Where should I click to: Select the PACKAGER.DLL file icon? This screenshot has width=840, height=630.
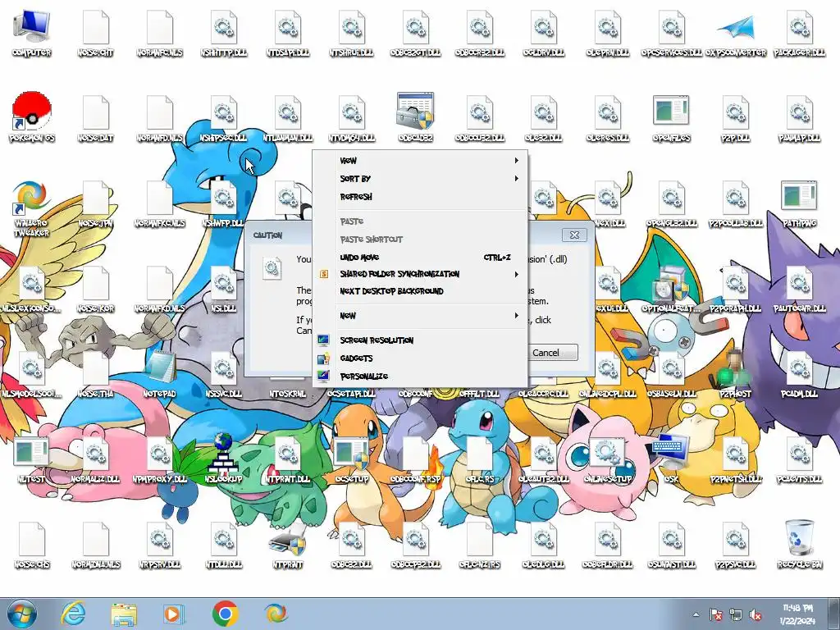[799, 33]
